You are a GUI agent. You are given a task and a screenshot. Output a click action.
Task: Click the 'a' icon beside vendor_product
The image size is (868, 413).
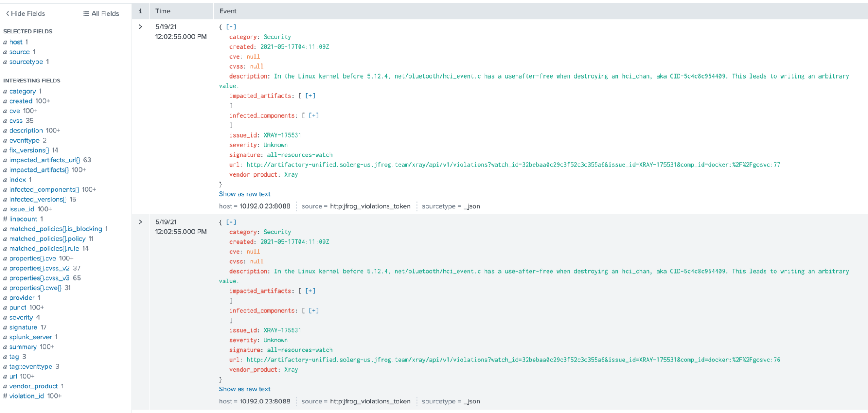[x=5, y=386]
